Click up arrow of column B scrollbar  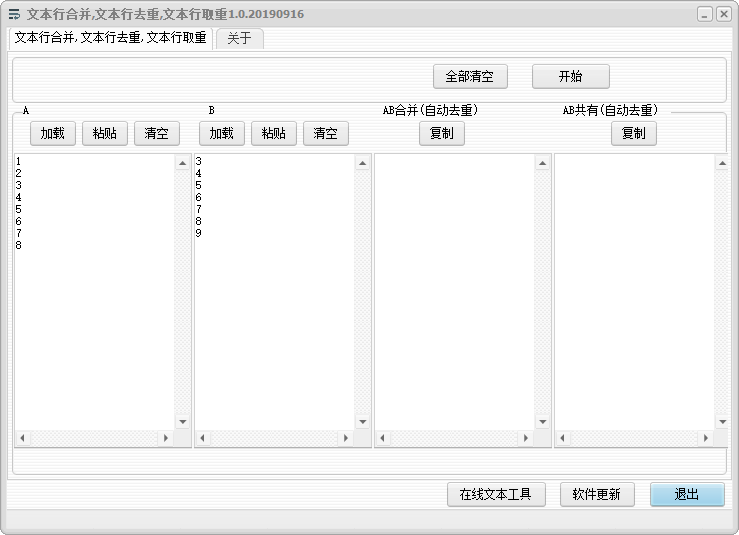click(x=362, y=163)
